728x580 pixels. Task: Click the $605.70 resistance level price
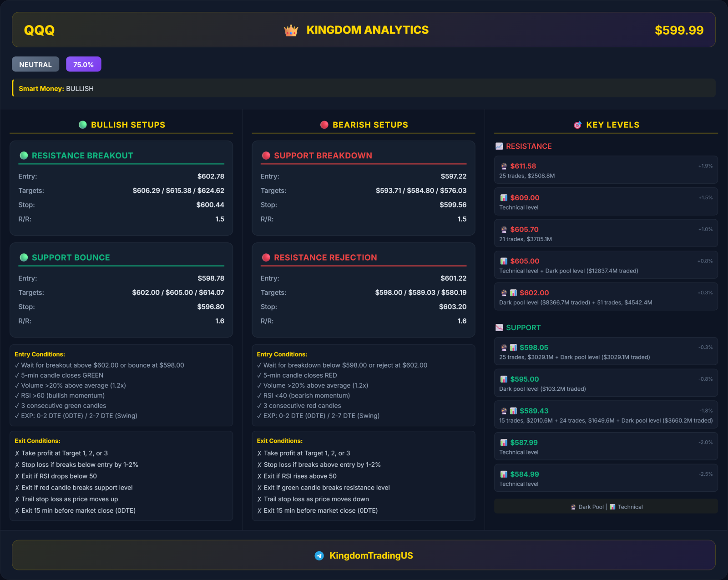pyautogui.click(x=524, y=230)
